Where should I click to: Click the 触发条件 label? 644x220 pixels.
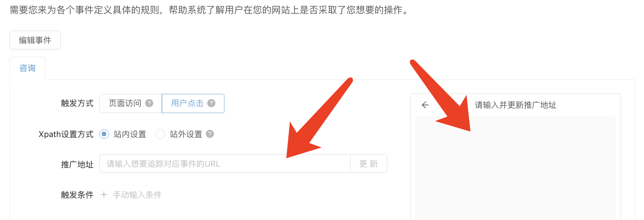point(77,195)
